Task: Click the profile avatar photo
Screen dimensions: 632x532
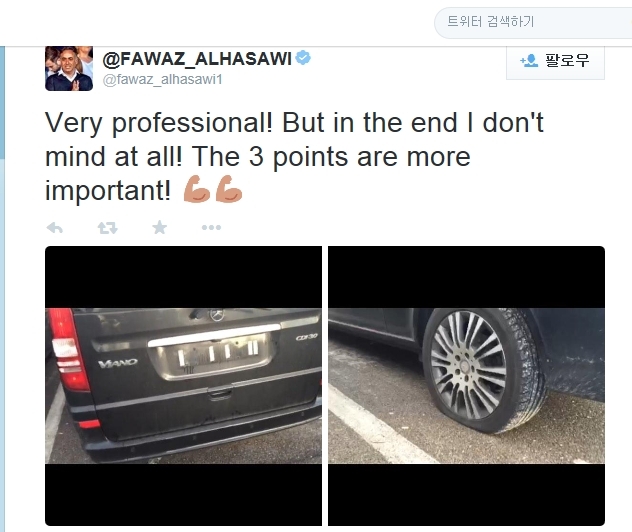Action: [x=69, y=69]
